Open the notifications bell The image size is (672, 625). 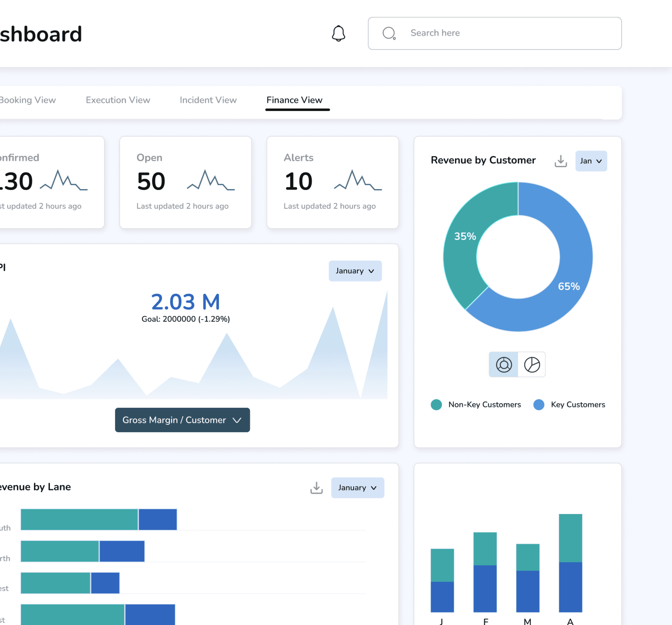[x=338, y=33]
